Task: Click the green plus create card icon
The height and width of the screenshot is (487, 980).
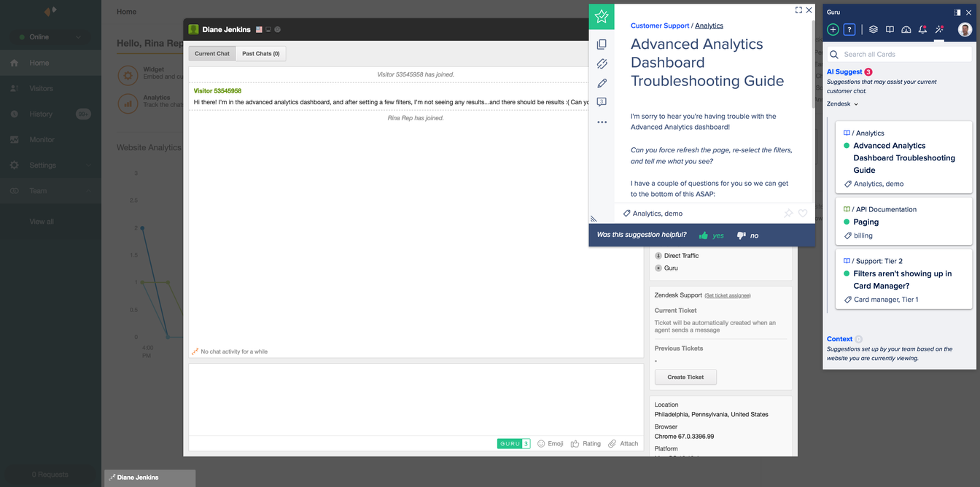Action: (x=833, y=30)
